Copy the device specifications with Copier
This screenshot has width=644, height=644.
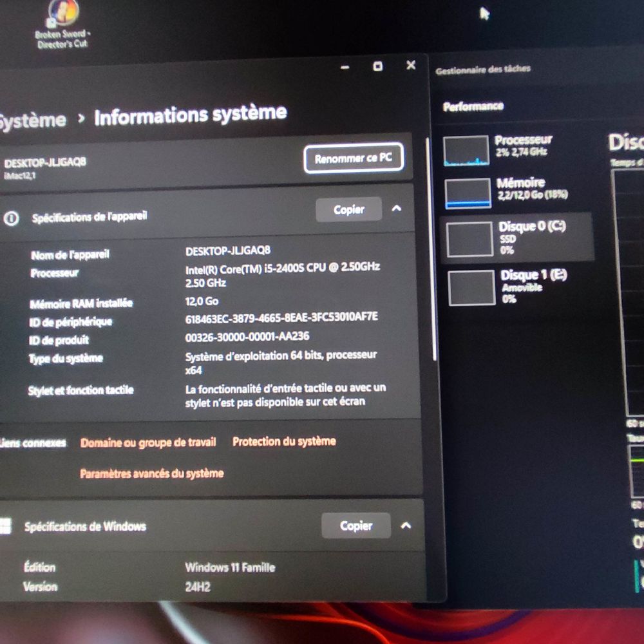(x=348, y=209)
